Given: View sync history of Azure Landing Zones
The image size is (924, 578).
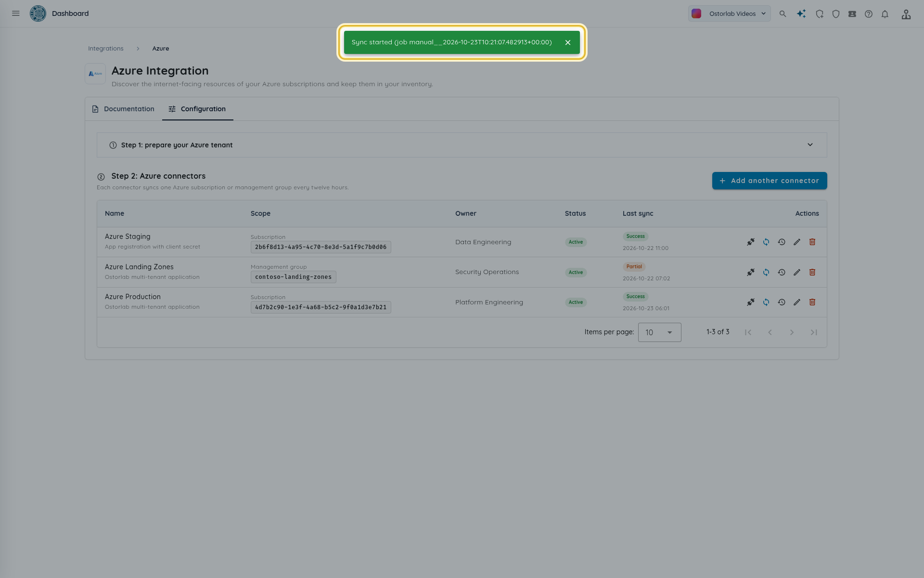Looking at the screenshot, I should pyautogui.click(x=782, y=272).
